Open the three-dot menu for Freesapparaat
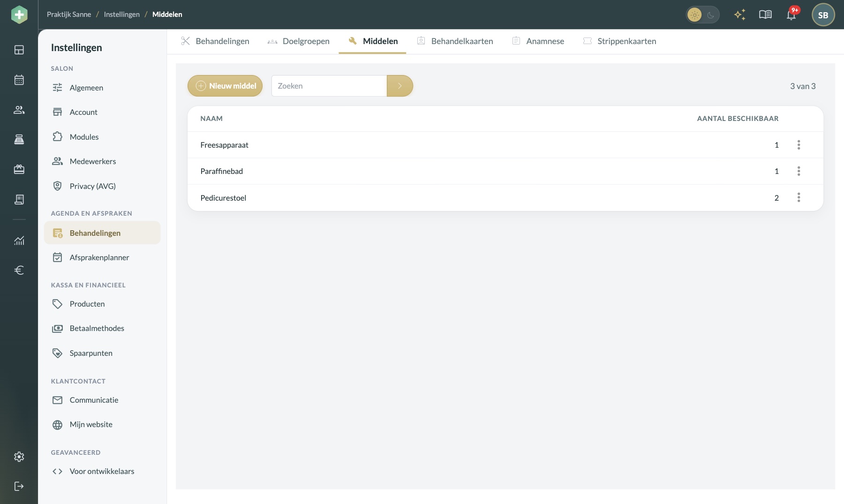 point(799,145)
